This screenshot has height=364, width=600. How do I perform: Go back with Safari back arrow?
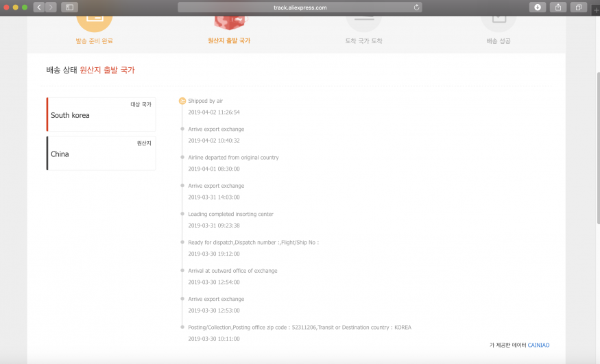[39, 8]
